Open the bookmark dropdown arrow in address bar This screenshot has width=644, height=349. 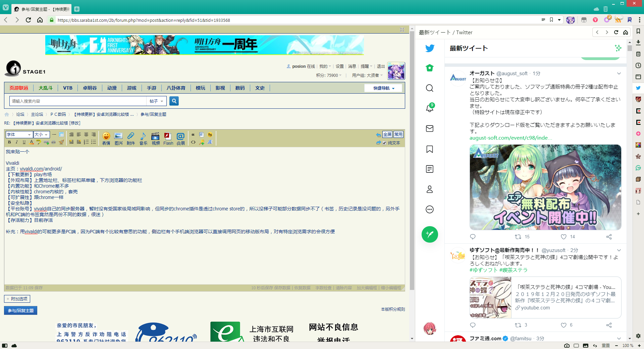pyautogui.click(x=559, y=20)
